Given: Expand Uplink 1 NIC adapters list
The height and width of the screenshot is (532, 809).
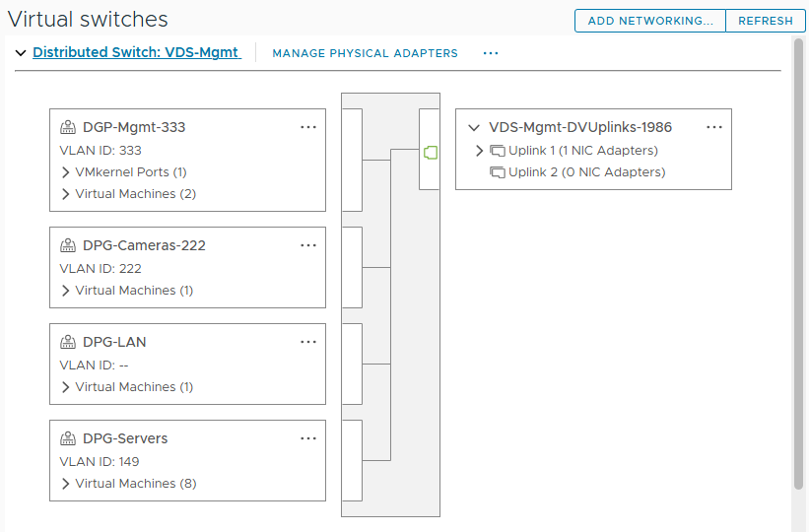Looking at the screenshot, I should pyautogui.click(x=480, y=151).
